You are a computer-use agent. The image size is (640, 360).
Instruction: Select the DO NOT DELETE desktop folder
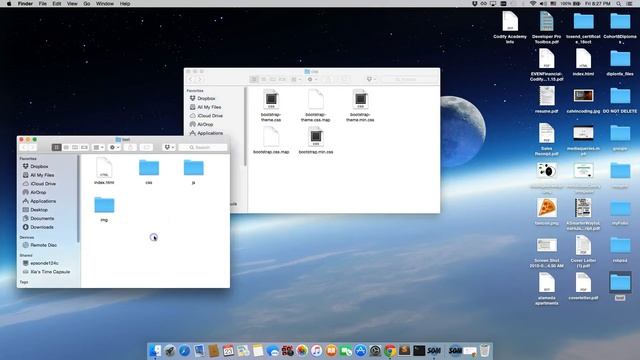[620, 100]
